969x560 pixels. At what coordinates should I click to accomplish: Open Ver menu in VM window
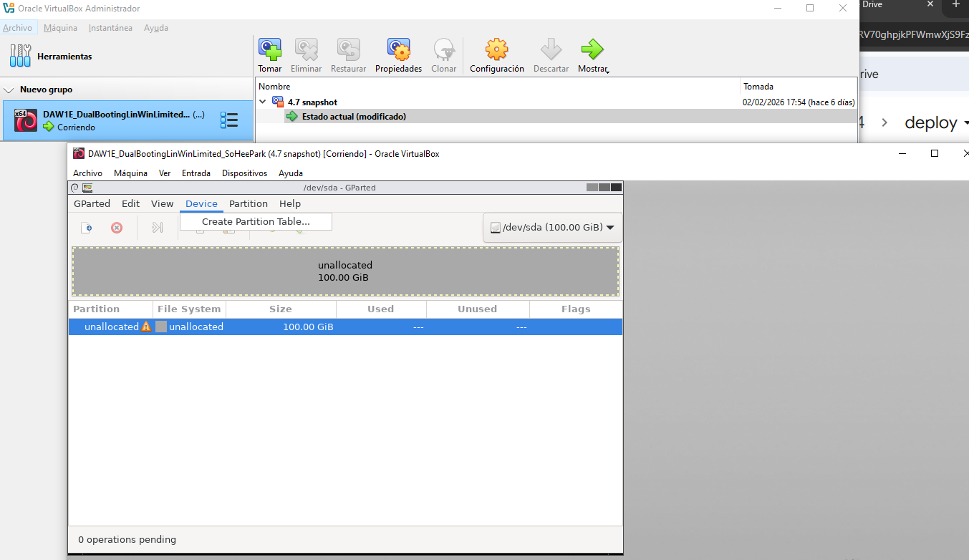[x=165, y=173]
